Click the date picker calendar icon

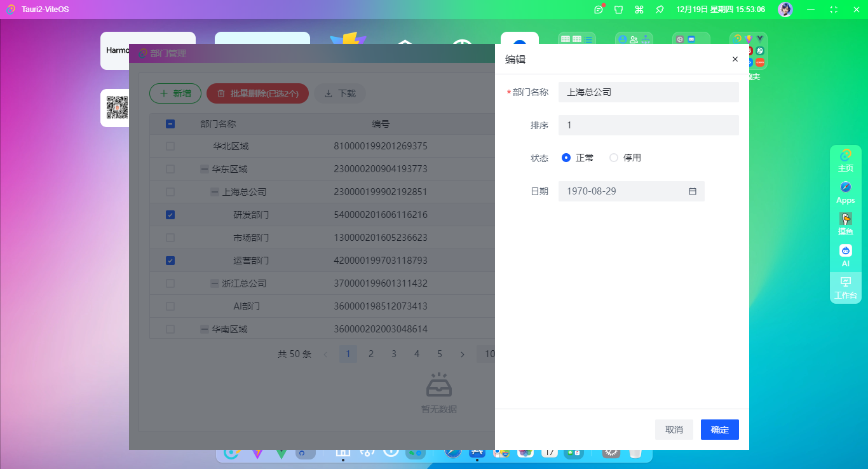point(692,191)
